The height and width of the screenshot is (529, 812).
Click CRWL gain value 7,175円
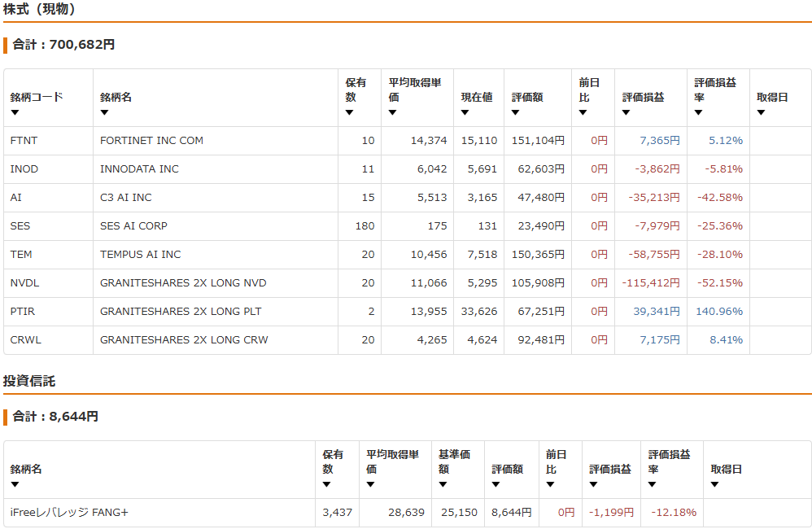[660, 340]
